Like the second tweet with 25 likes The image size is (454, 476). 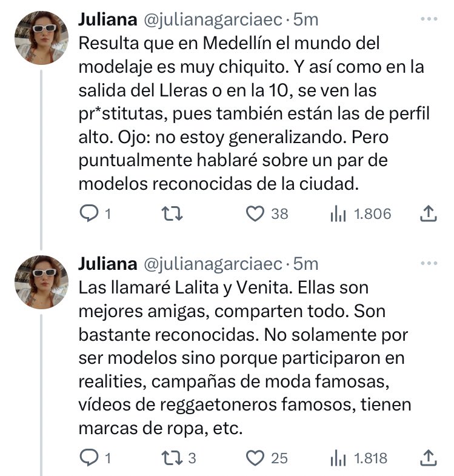click(255, 458)
